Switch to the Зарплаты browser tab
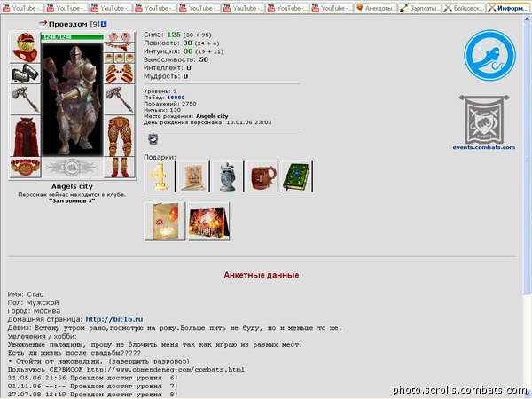The image size is (532, 399). point(420,8)
